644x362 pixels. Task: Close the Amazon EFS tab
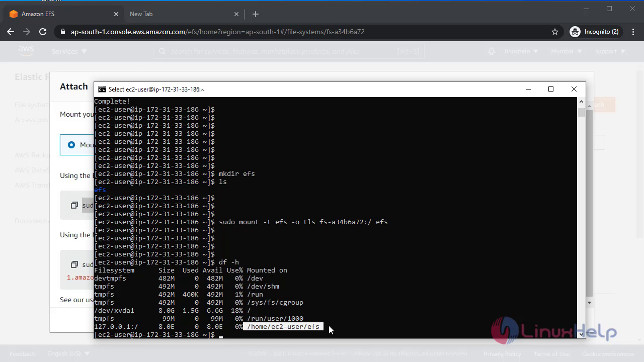pyautogui.click(x=117, y=14)
